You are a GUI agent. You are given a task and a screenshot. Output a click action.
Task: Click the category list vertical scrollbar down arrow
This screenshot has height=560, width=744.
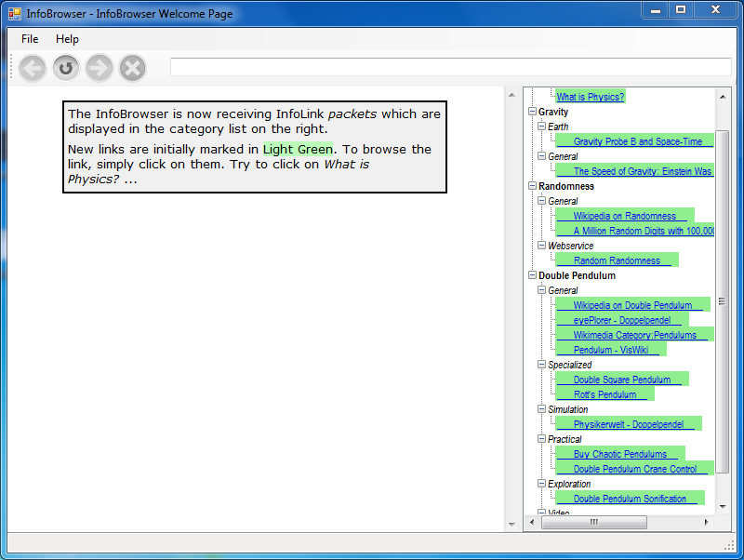tap(723, 506)
